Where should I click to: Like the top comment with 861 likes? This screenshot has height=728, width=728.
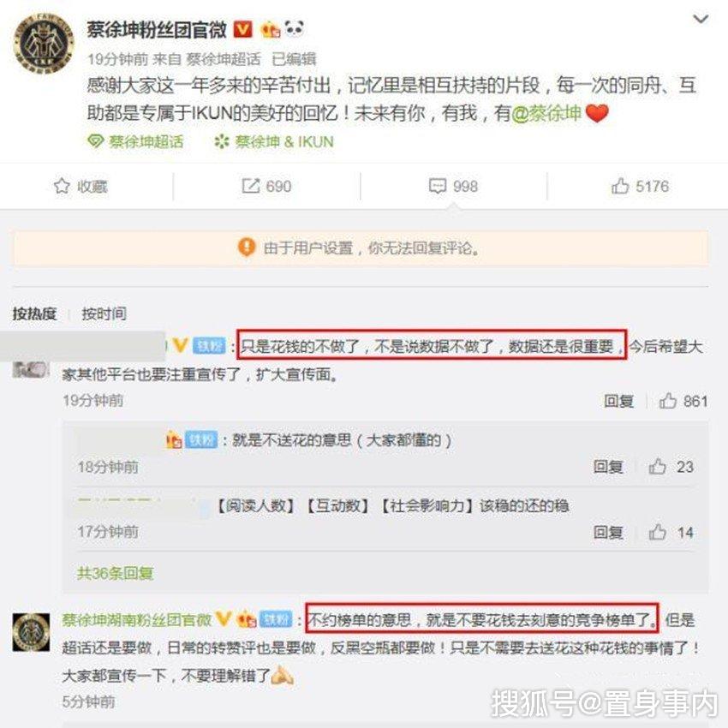668,401
